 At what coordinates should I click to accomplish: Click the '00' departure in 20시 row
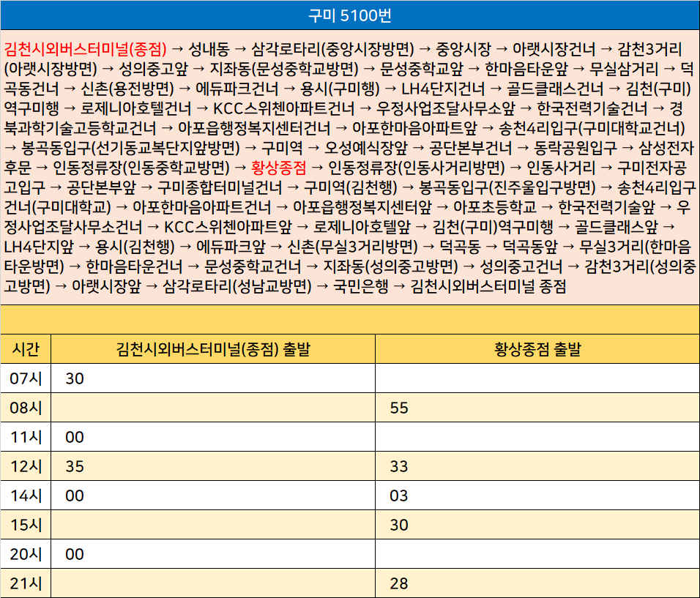(x=75, y=554)
